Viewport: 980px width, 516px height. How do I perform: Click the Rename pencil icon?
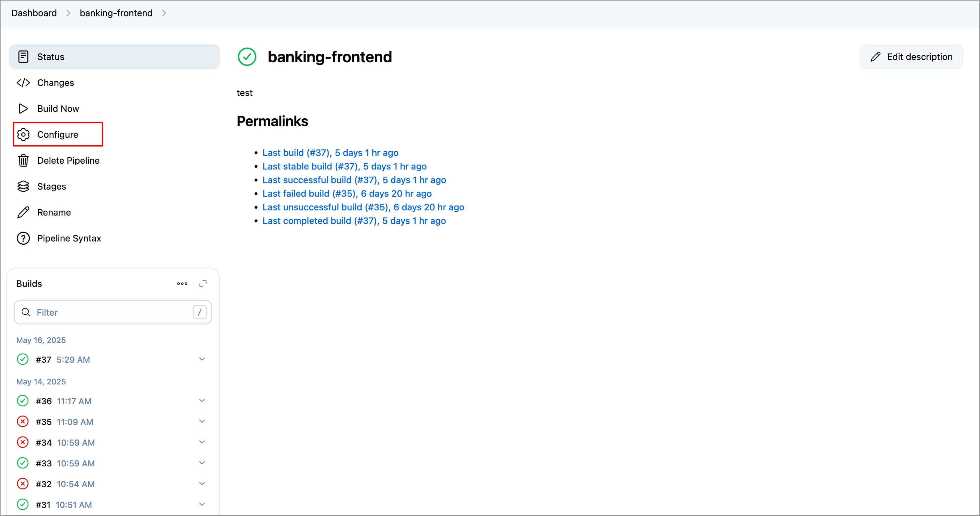point(23,212)
